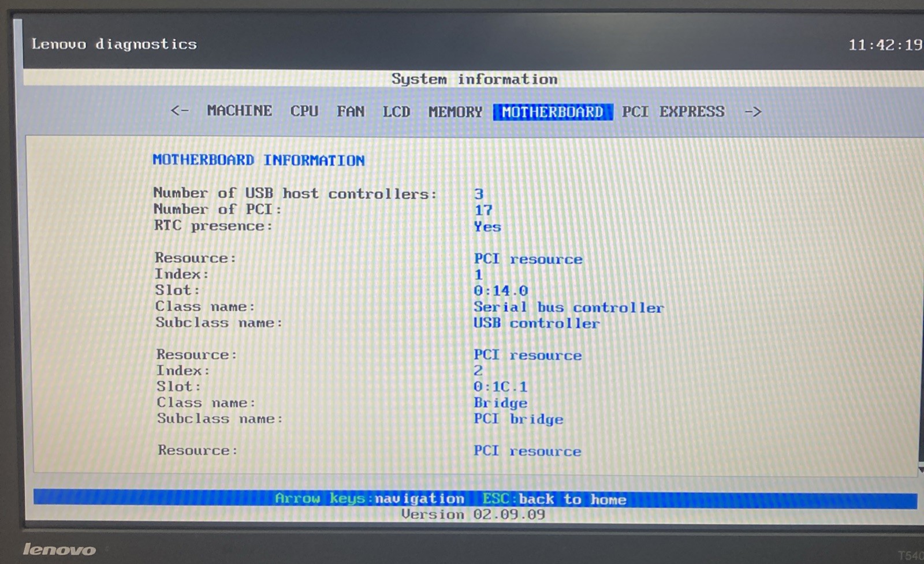This screenshot has width=924, height=564.
Task: Click the USB host controllers value 3
Action: pyautogui.click(x=479, y=194)
